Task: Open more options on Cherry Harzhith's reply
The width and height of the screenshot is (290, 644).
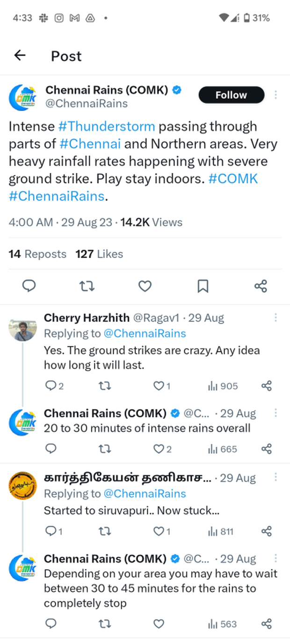Action: pyautogui.click(x=275, y=318)
